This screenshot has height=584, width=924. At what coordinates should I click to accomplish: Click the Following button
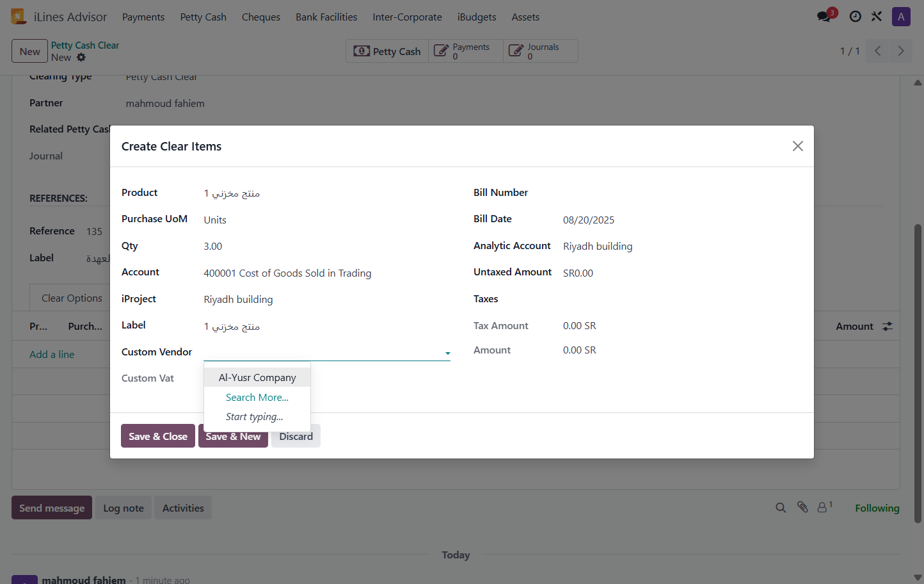point(877,508)
